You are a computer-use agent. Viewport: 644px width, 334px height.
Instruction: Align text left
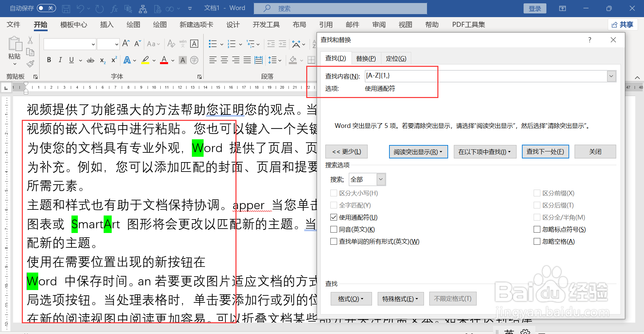(213, 60)
